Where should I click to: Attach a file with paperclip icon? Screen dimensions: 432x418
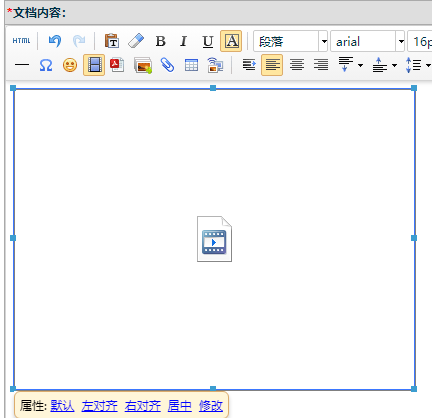[x=167, y=65]
